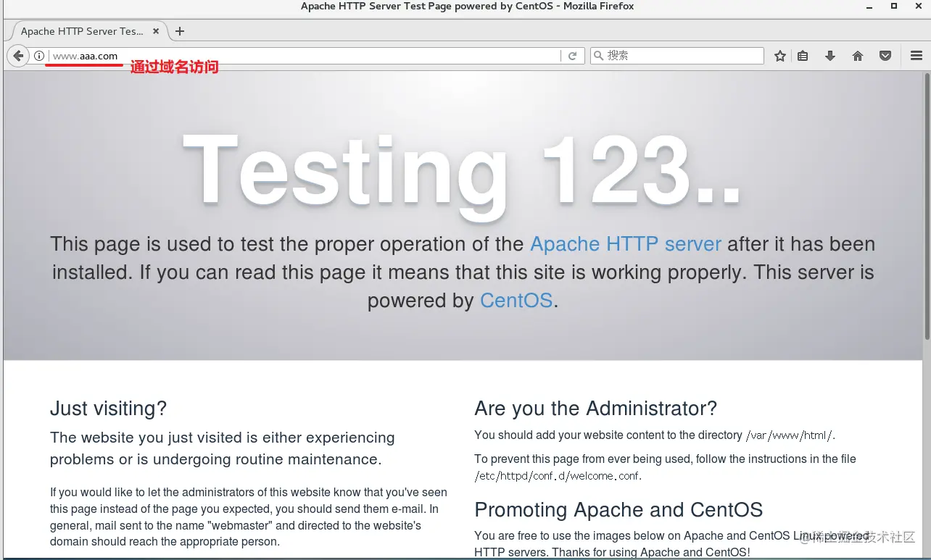Save page to Pocket icon
Screen dimensions: 931x560
point(885,56)
